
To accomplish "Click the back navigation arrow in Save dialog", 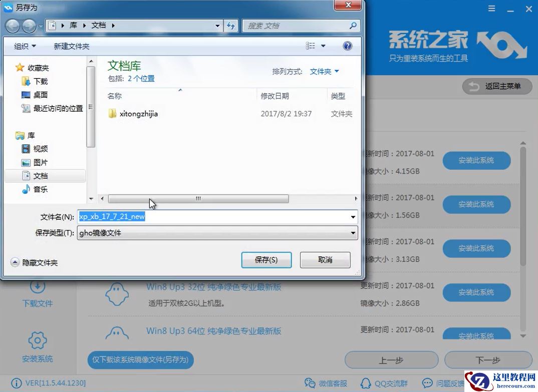I will point(13,26).
